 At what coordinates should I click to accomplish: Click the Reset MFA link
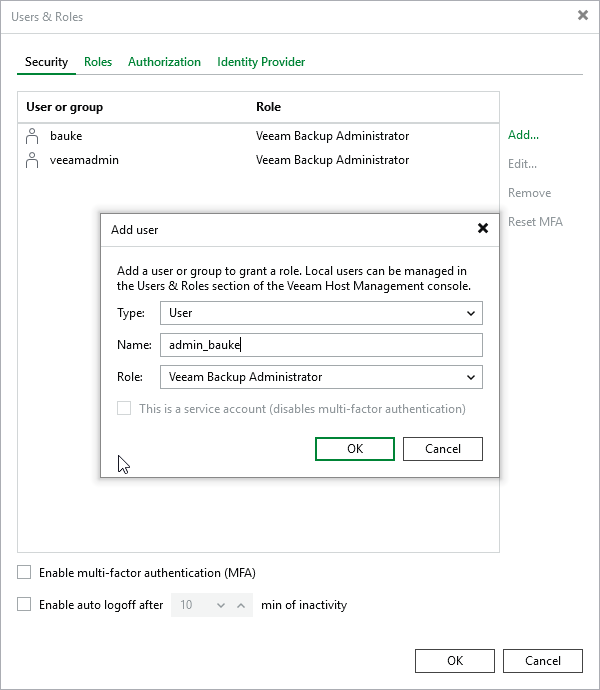point(535,222)
